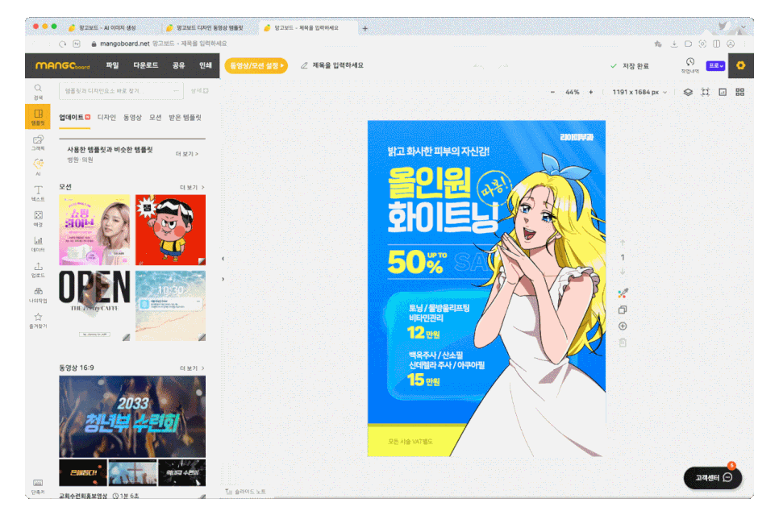The height and width of the screenshot is (532, 779).
Task: Expand the left panel with right arrow handle
Action: tap(223, 279)
